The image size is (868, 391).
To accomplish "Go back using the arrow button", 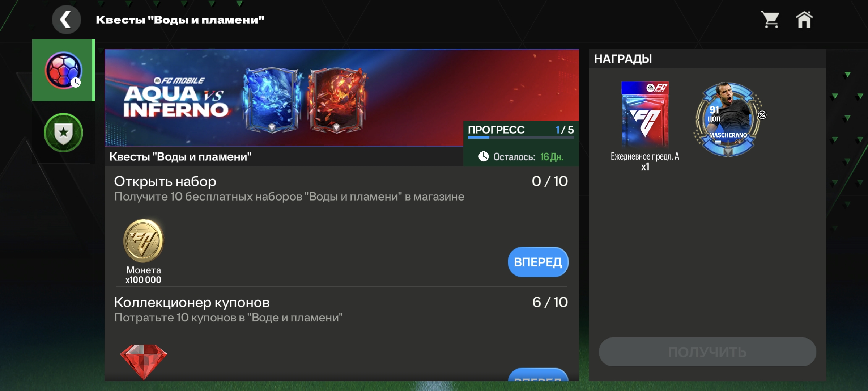I will [x=66, y=20].
